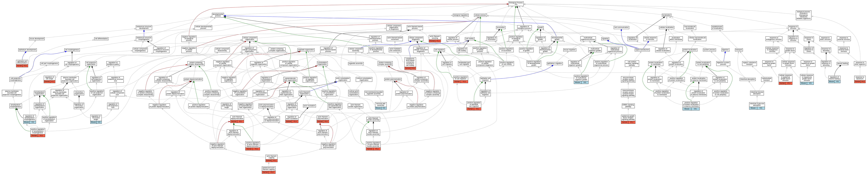Click the 'actin nucleation' node

pyautogui.click(x=309, y=106)
